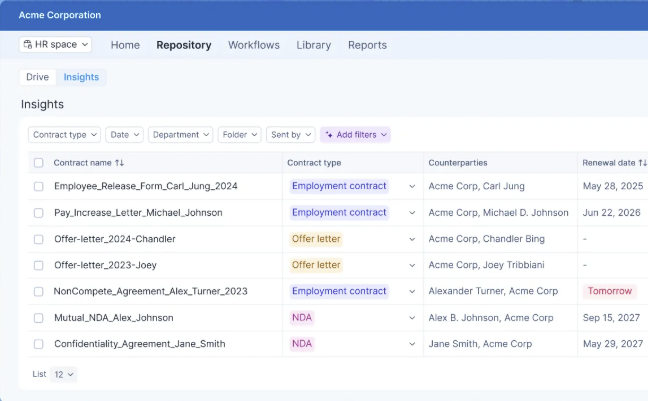
Task: Toggle the select-all checkbox in table header
Action: pos(38,163)
